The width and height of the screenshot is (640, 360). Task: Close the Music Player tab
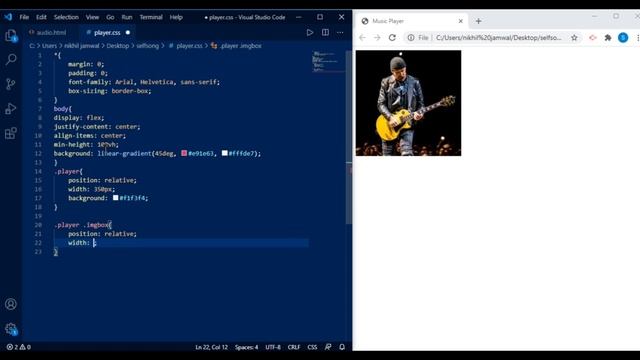[x=460, y=21]
